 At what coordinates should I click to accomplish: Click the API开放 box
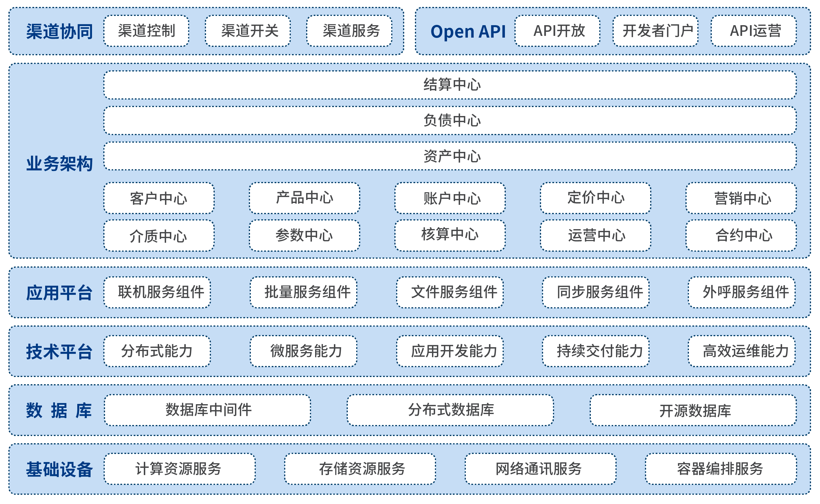(x=557, y=31)
